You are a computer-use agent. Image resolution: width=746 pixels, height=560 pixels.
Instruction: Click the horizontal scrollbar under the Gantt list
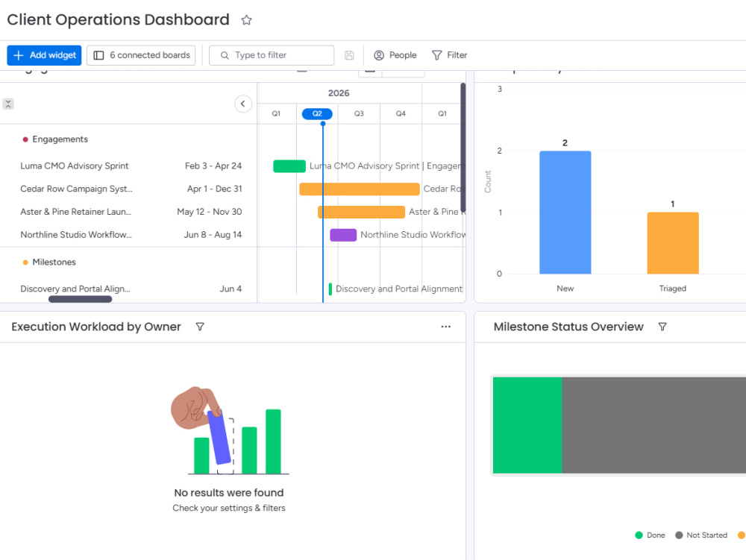80,299
